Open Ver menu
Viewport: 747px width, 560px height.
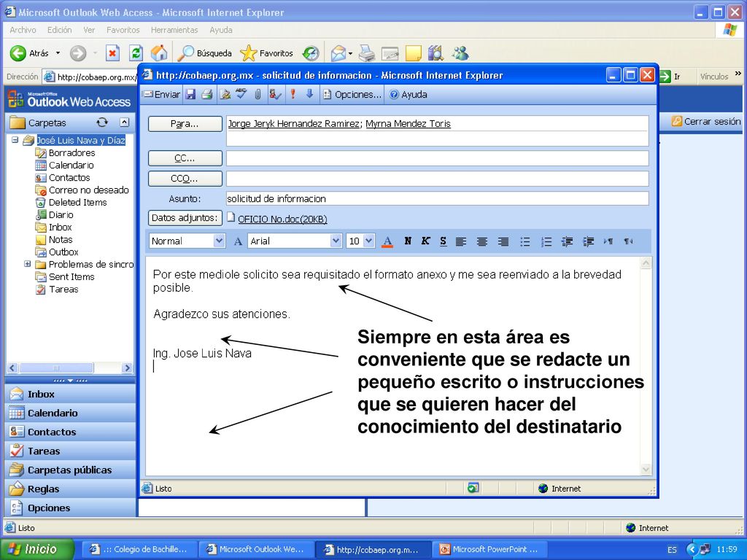tap(88, 30)
